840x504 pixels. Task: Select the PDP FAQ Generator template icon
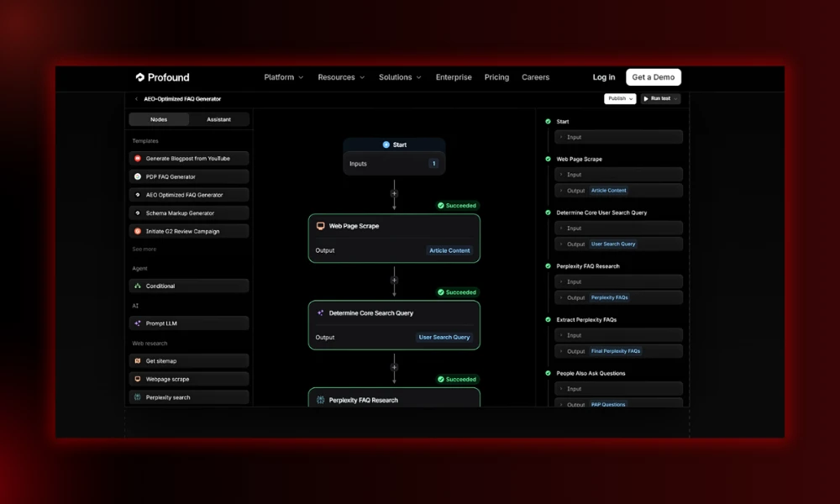click(138, 176)
